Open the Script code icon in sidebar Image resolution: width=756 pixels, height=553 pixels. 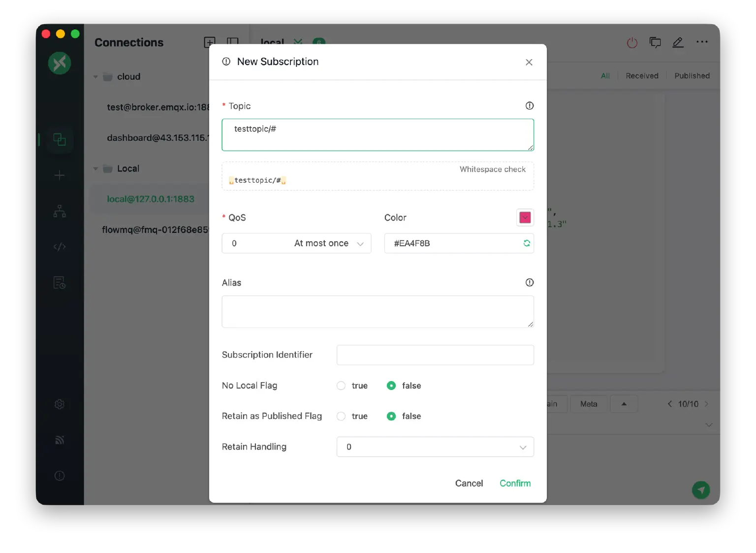(x=60, y=247)
